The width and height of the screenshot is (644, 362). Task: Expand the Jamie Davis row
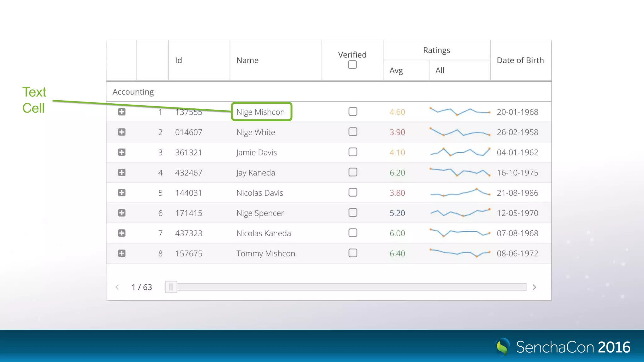(x=122, y=152)
